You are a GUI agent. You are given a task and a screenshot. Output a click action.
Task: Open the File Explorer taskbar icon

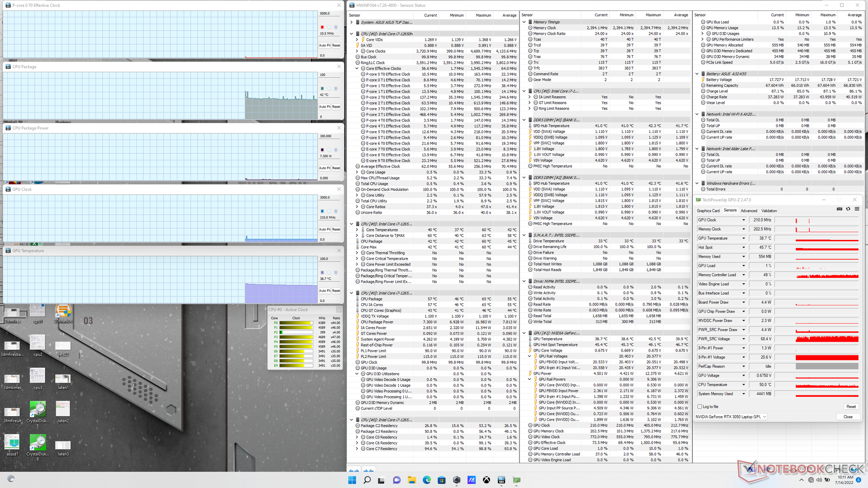pos(411,480)
